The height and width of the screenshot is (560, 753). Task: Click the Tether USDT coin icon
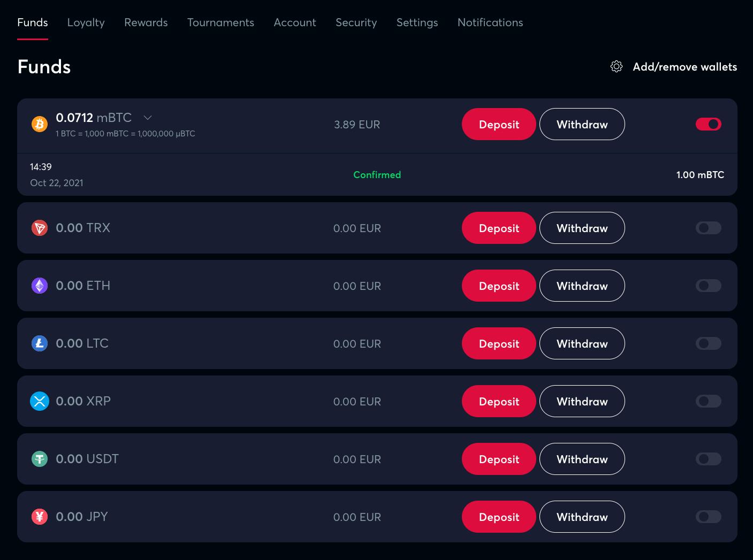[40, 459]
